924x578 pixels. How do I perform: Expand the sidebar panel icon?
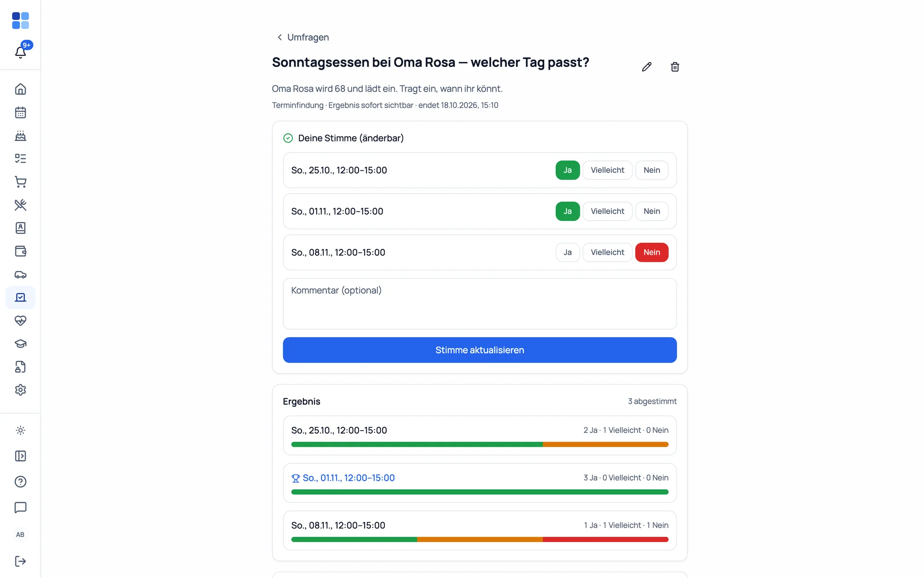tap(20, 456)
